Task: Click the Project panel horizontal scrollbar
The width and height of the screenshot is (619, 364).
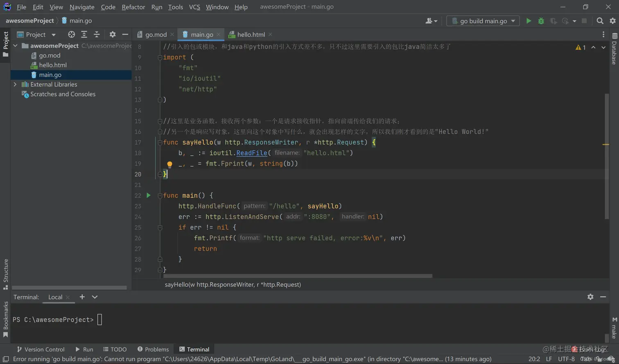Action: 69,288
